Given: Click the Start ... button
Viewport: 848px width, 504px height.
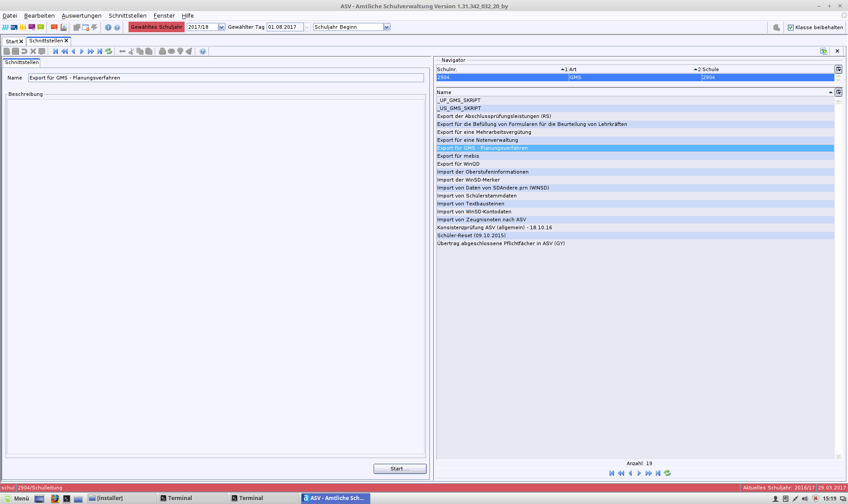Looking at the screenshot, I should pos(400,469).
